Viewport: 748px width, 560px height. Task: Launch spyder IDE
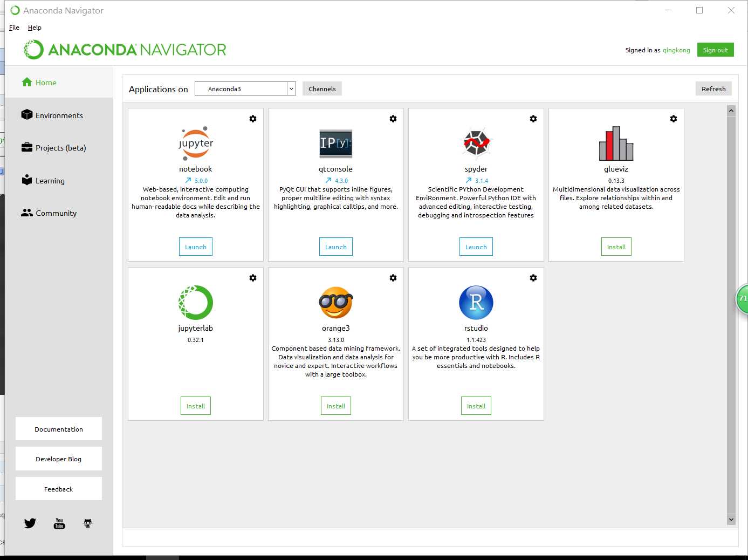pos(476,247)
